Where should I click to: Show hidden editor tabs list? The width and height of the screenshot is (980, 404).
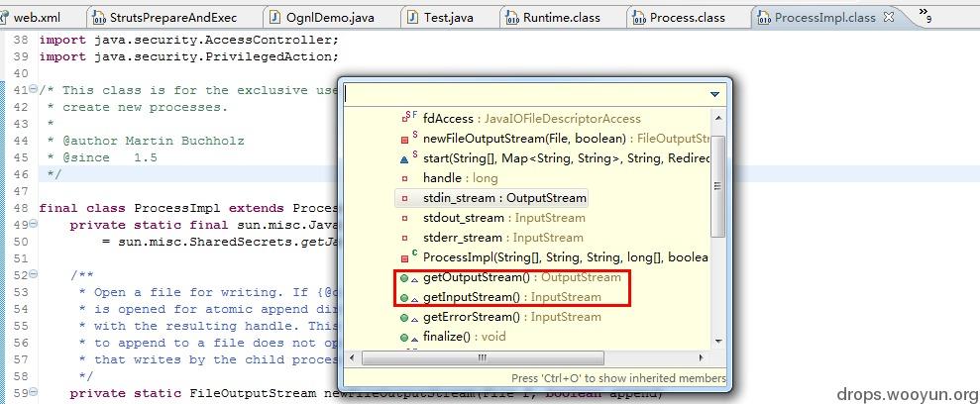tap(925, 15)
